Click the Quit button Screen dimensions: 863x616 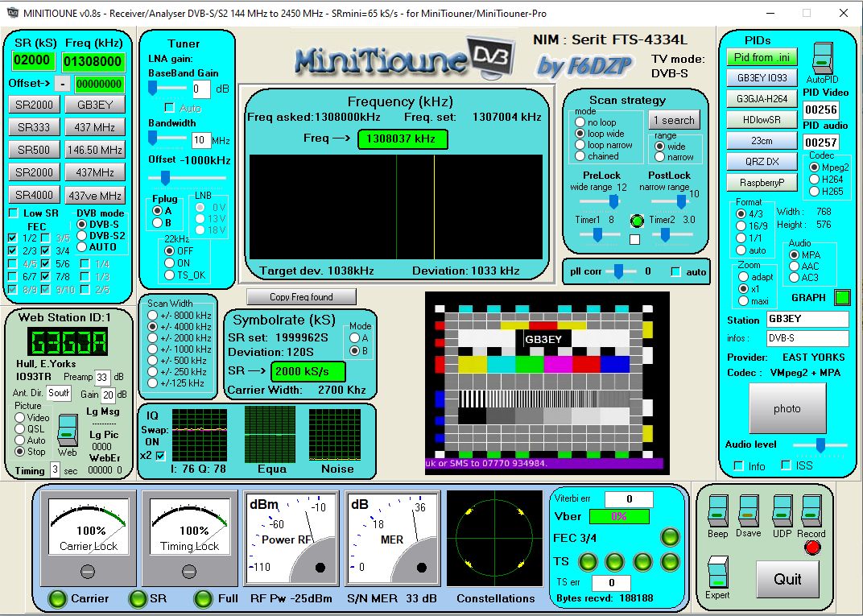(787, 579)
